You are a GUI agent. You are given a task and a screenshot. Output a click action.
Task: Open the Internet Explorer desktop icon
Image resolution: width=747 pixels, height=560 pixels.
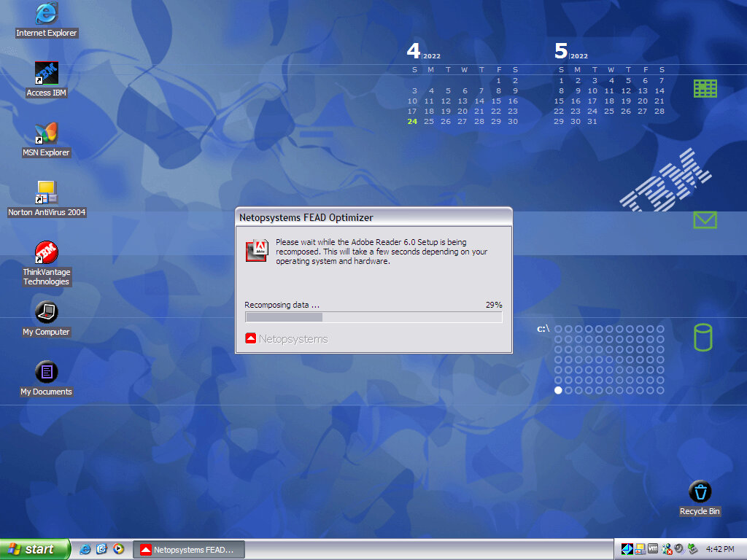point(46,13)
